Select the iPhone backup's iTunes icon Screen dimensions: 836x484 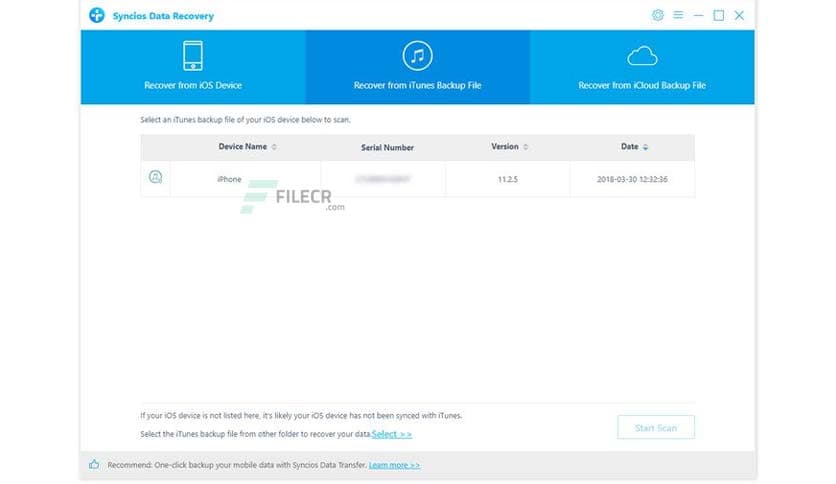155,177
